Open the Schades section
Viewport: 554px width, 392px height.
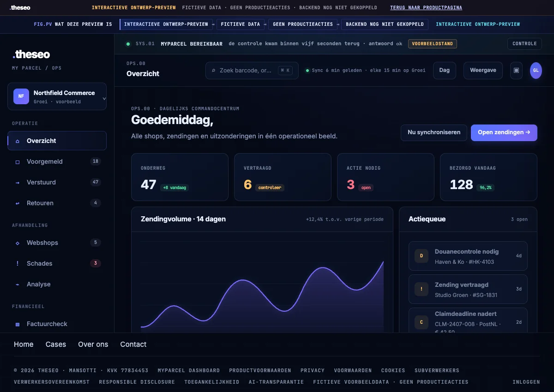57,264
